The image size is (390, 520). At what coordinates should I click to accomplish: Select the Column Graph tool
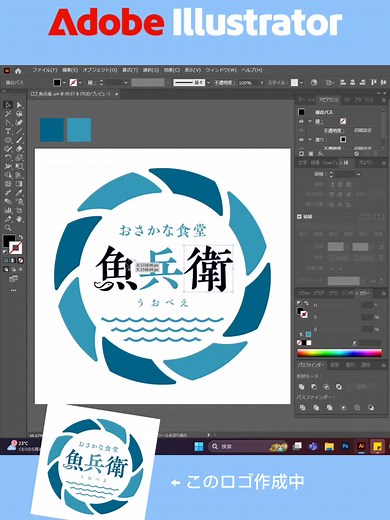[x=8, y=210]
